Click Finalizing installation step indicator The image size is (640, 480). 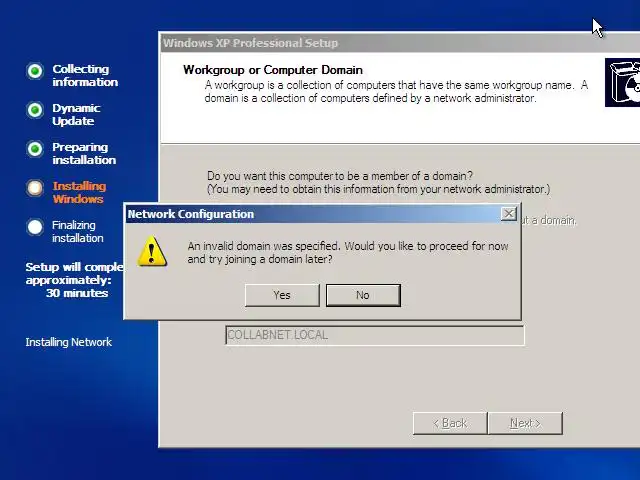click(x=35, y=227)
